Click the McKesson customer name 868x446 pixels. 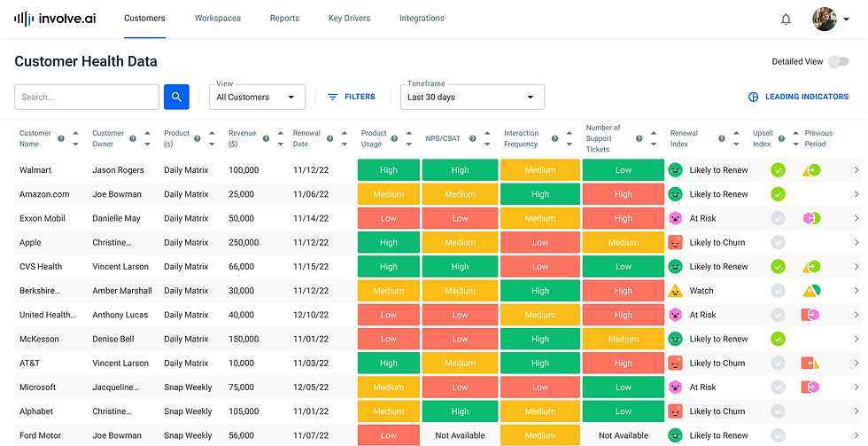tap(39, 339)
